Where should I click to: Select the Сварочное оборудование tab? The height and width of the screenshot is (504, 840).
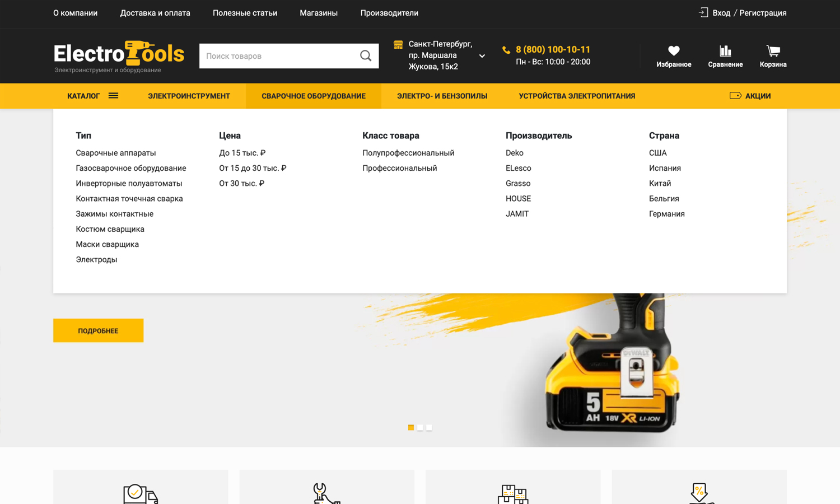click(314, 96)
